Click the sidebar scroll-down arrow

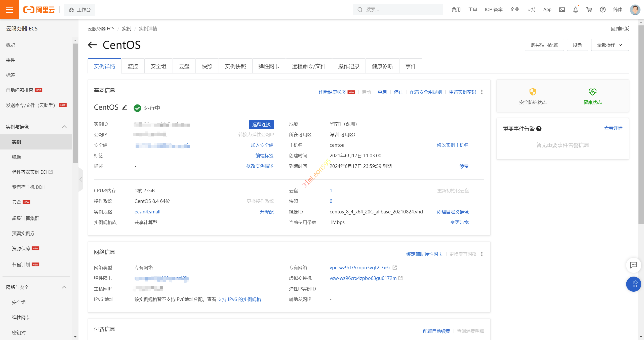click(75, 336)
